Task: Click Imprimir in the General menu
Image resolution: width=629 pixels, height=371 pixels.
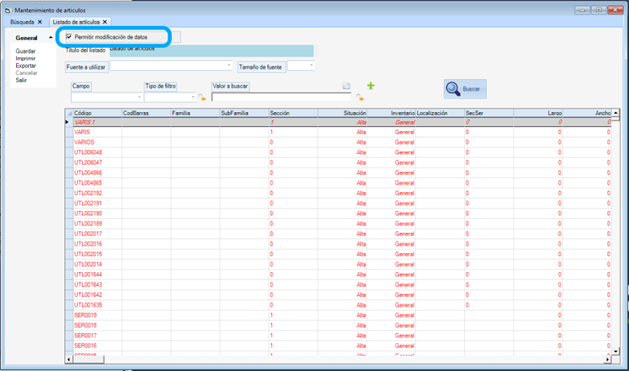Action: 25,59
